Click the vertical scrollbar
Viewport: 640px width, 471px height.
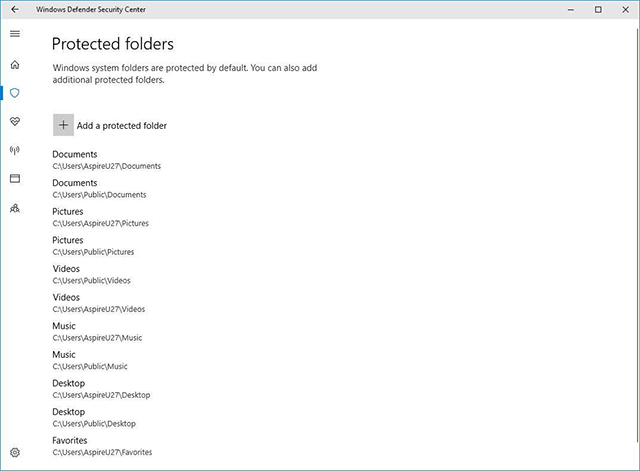coord(638,235)
